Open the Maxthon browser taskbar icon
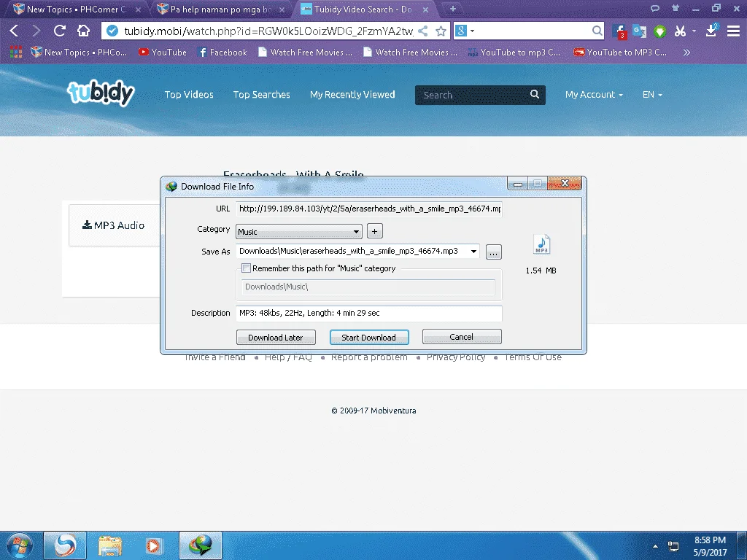This screenshot has height=560, width=747. [x=65, y=545]
